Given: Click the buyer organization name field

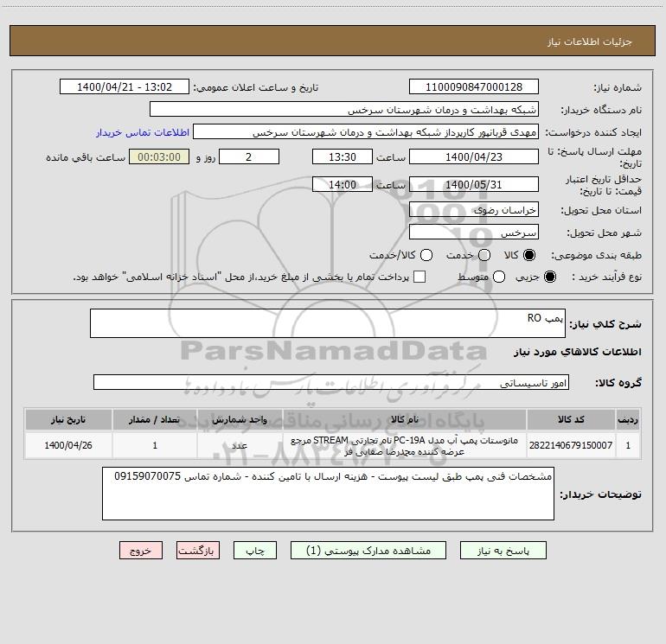Looking at the screenshot, I should pyautogui.click(x=344, y=109).
